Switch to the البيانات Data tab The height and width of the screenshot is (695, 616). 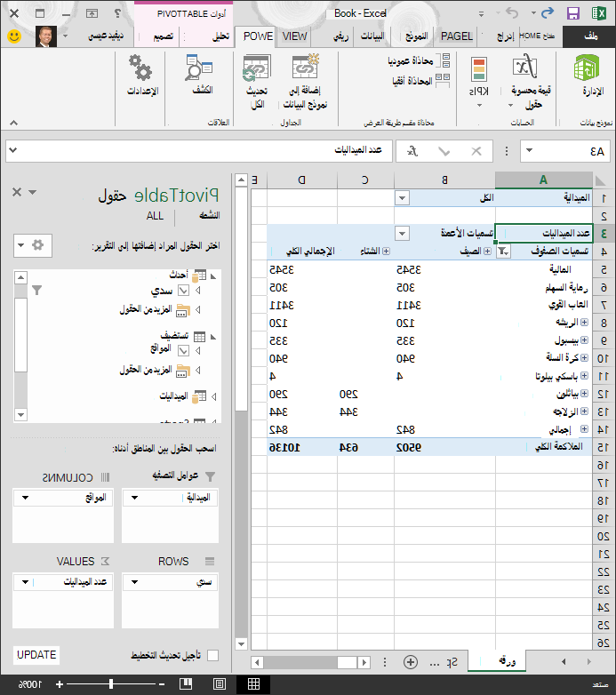(x=372, y=36)
